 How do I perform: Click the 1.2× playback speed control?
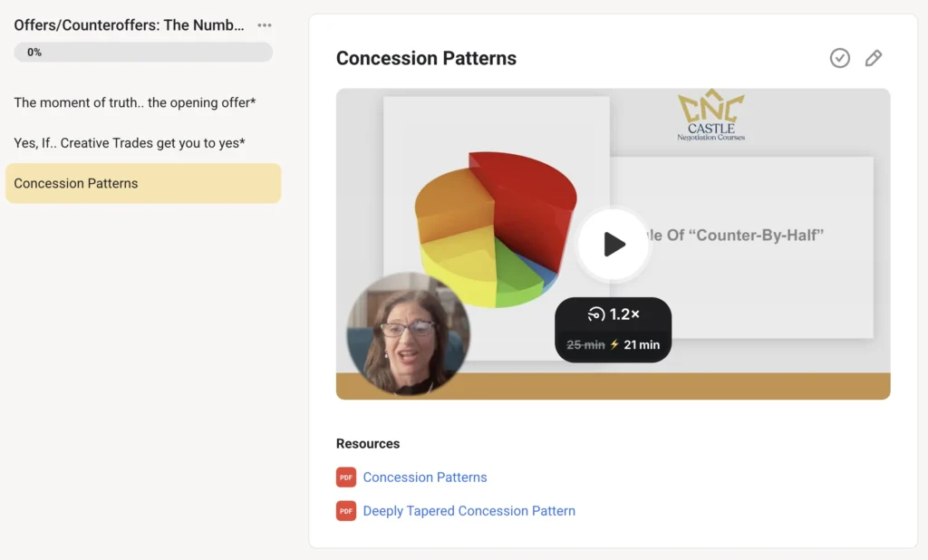[x=614, y=314]
